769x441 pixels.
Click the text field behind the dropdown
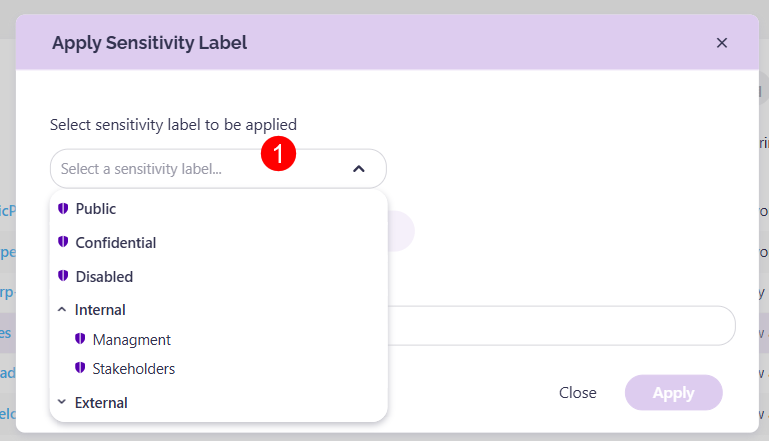click(x=560, y=326)
